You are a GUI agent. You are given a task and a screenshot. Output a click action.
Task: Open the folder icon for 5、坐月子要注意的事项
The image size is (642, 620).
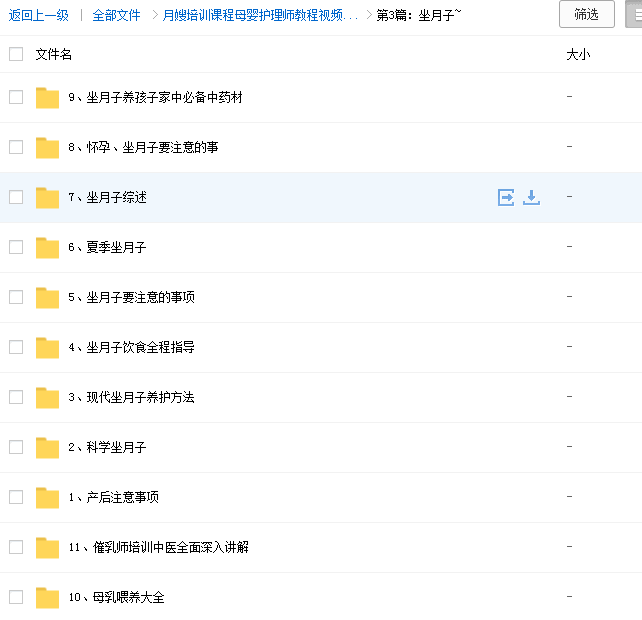(x=47, y=298)
